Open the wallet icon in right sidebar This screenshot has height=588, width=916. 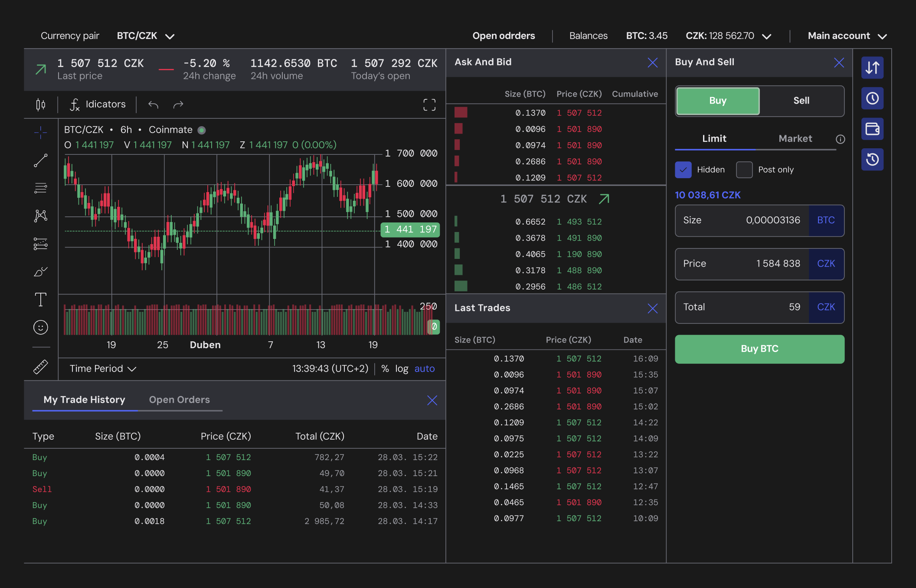[872, 129]
